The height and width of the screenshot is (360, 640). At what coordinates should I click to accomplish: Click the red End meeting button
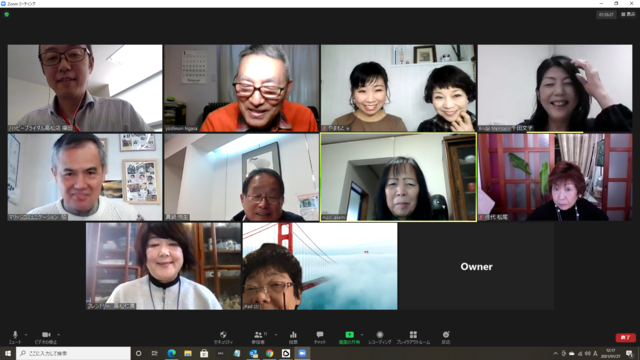coord(625,338)
